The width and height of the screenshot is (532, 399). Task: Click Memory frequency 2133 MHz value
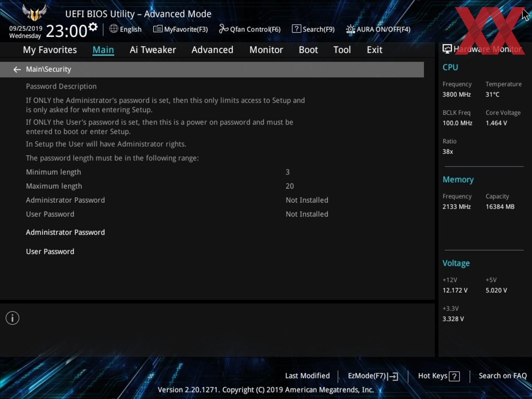(x=457, y=207)
